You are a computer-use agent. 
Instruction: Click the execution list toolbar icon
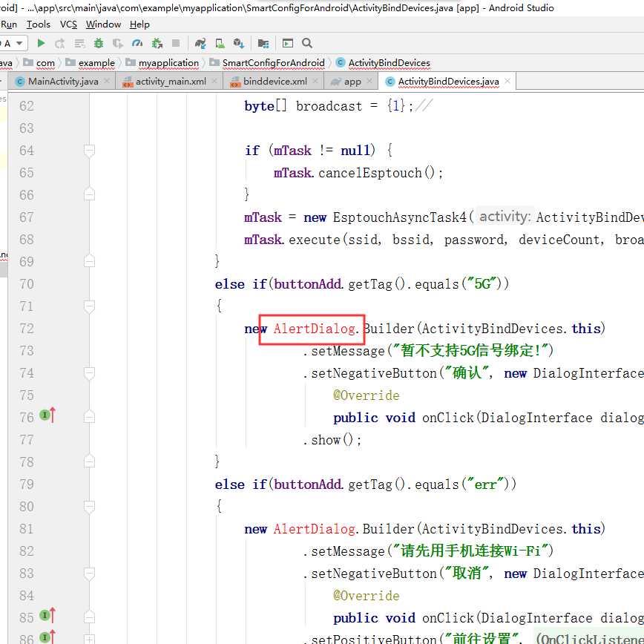pyautogui.click(x=79, y=43)
